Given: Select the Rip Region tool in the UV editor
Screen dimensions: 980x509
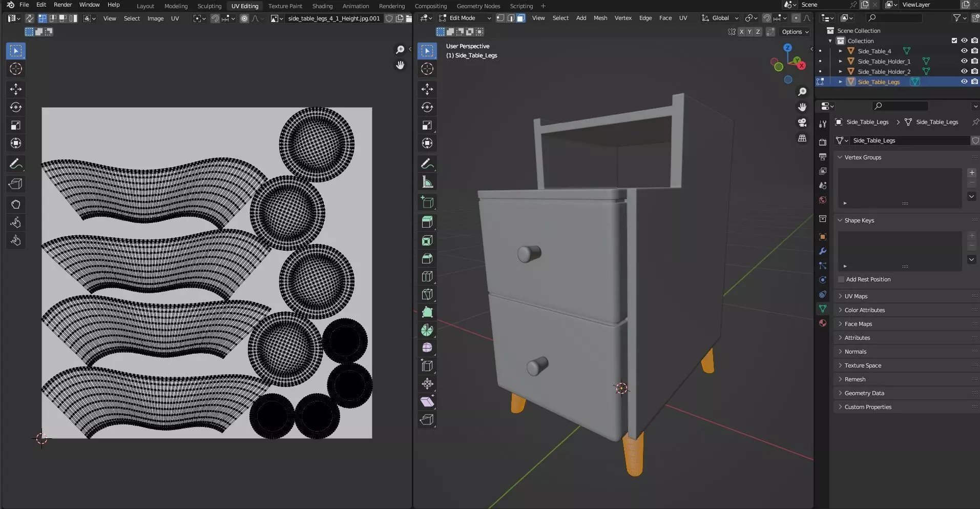Looking at the screenshot, I should tap(16, 184).
